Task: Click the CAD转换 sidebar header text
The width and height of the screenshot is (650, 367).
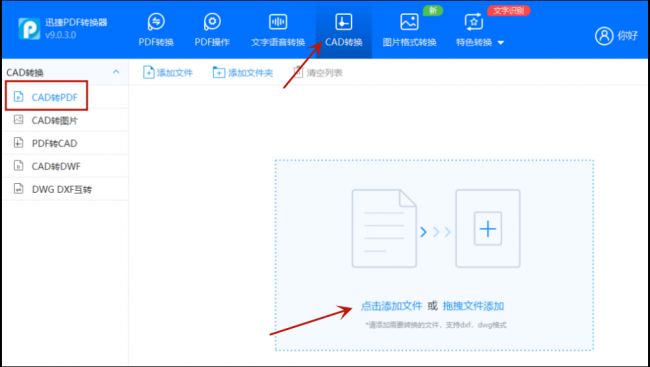Action: click(x=25, y=73)
